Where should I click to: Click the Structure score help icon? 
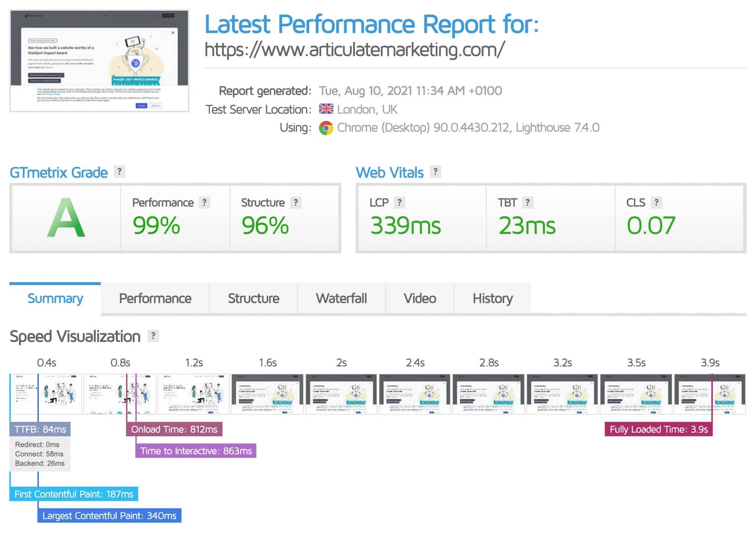click(295, 202)
